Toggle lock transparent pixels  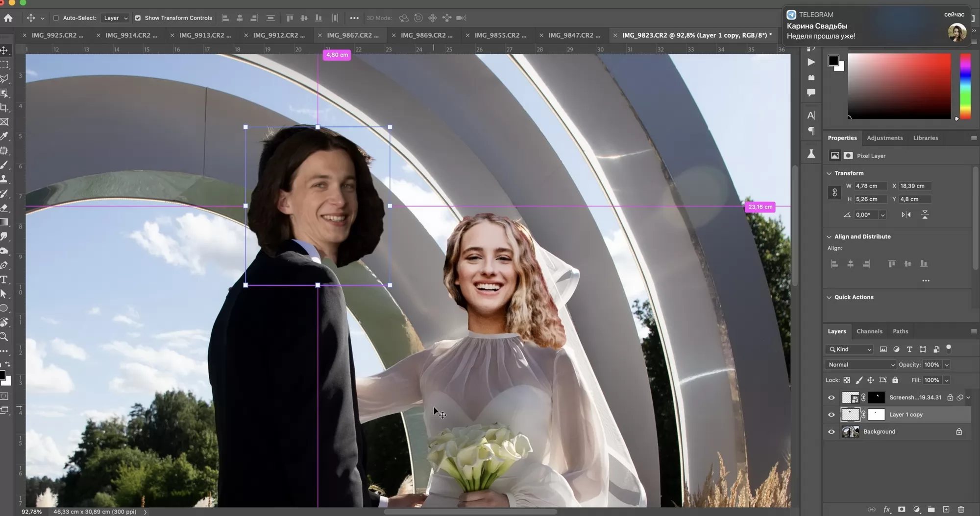click(x=847, y=380)
